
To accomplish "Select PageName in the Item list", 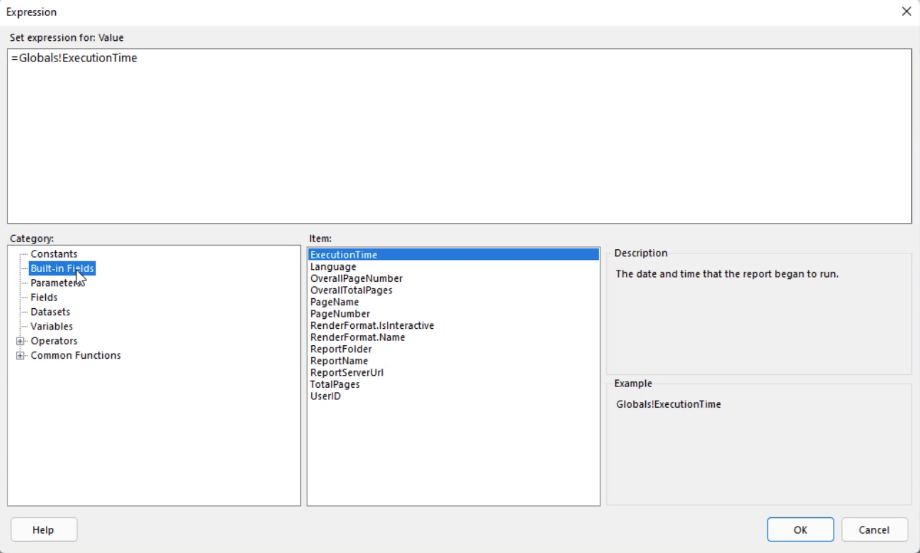I will coord(334,302).
